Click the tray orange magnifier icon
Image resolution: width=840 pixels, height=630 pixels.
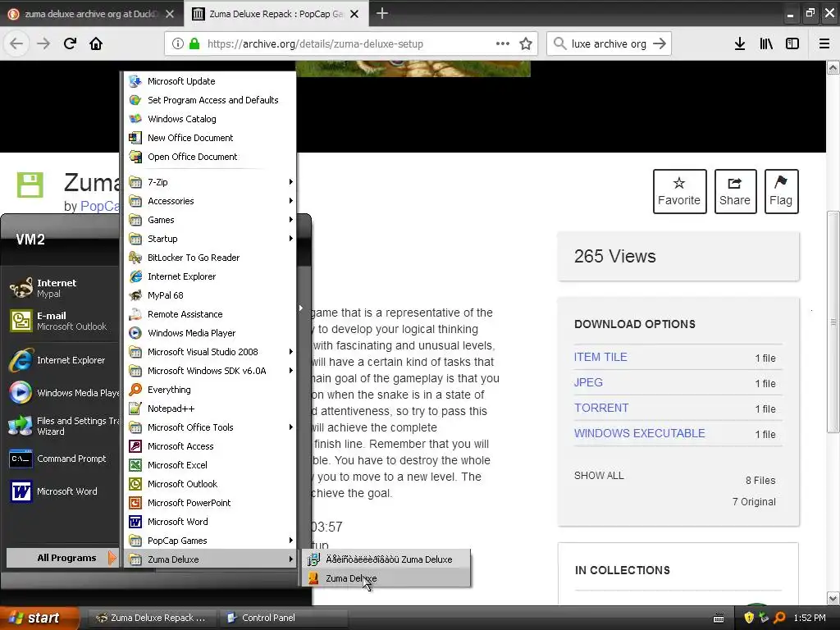pos(779,618)
